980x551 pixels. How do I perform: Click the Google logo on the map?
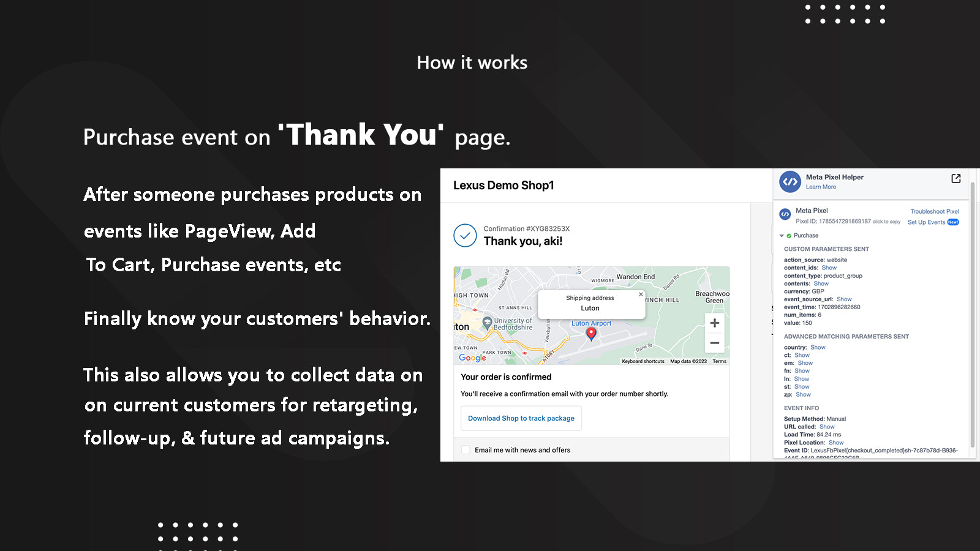[472, 358]
